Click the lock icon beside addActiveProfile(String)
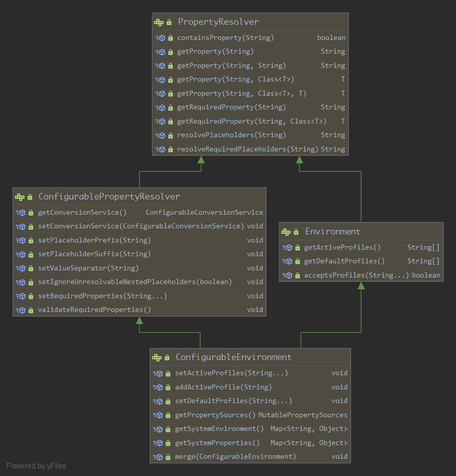Screen dimensions: 456x476 [168, 387]
